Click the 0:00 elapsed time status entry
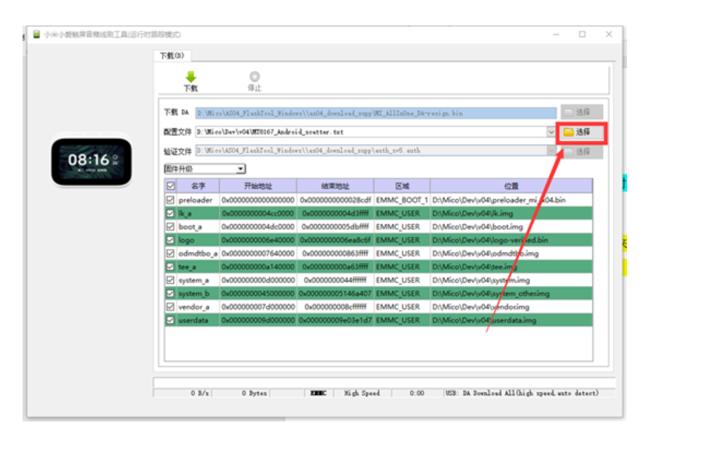This screenshot has height=459, width=708. click(x=417, y=393)
